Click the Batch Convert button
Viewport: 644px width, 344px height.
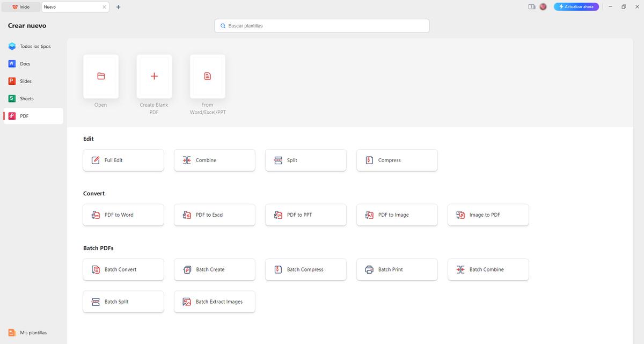point(123,270)
